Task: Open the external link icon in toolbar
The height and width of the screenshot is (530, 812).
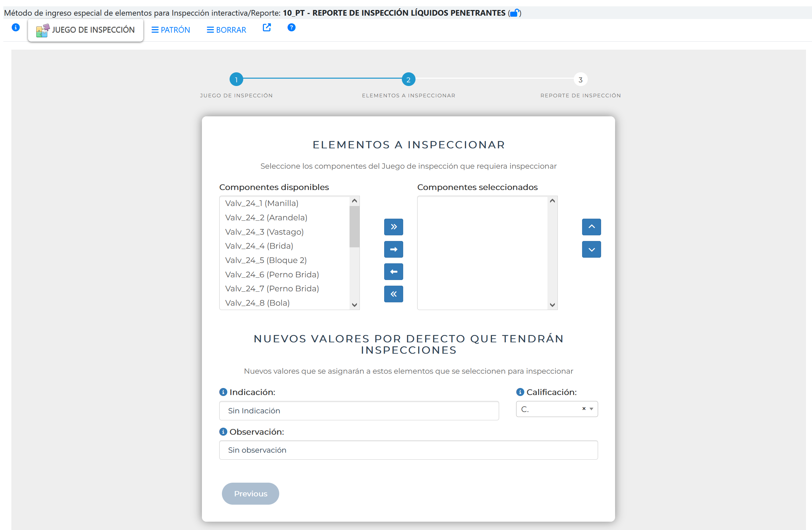Action: point(267,28)
